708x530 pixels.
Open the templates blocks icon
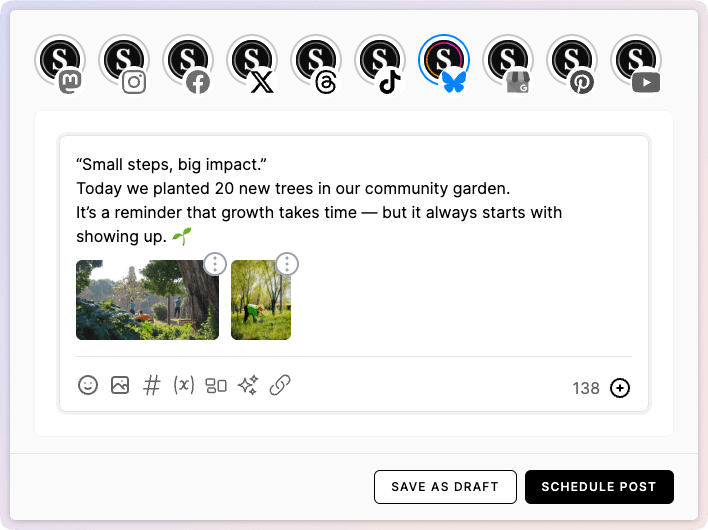[x=216, y=385]
